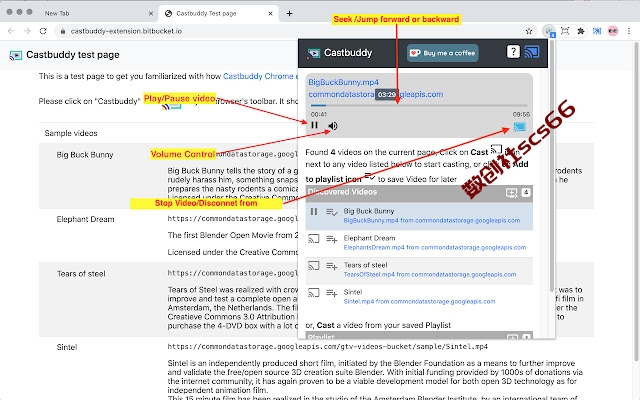Go forward in browser history

27,31
